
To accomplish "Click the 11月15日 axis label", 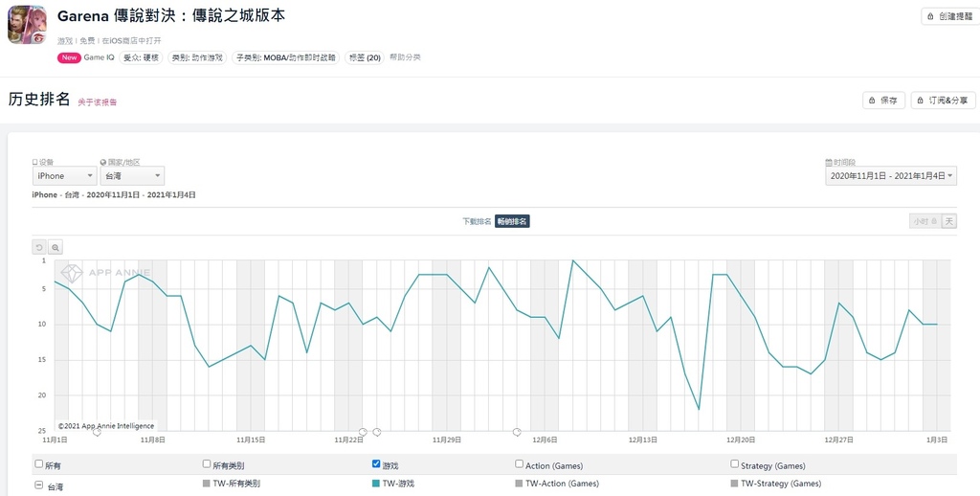I will [251, 440].
